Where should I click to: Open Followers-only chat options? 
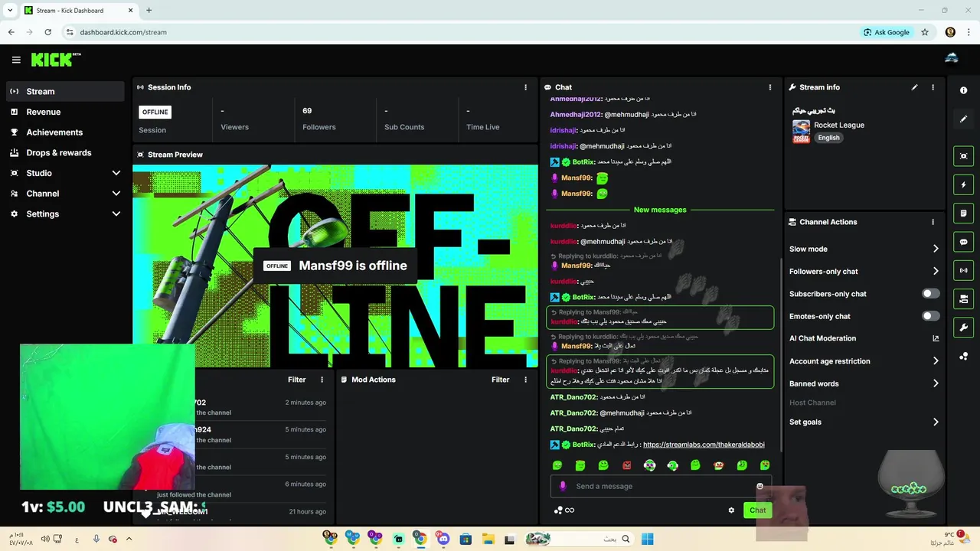coord(864,271)
